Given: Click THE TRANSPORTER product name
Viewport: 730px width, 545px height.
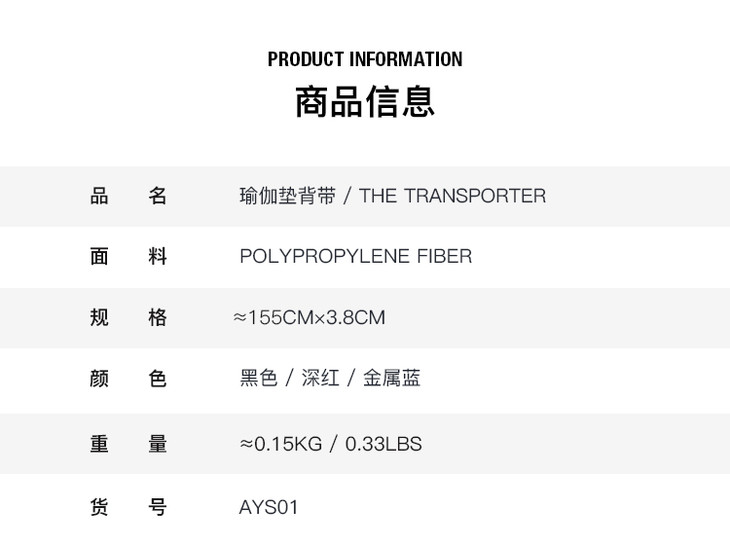Looking at the screenshot, I should (x=452, y=196).
